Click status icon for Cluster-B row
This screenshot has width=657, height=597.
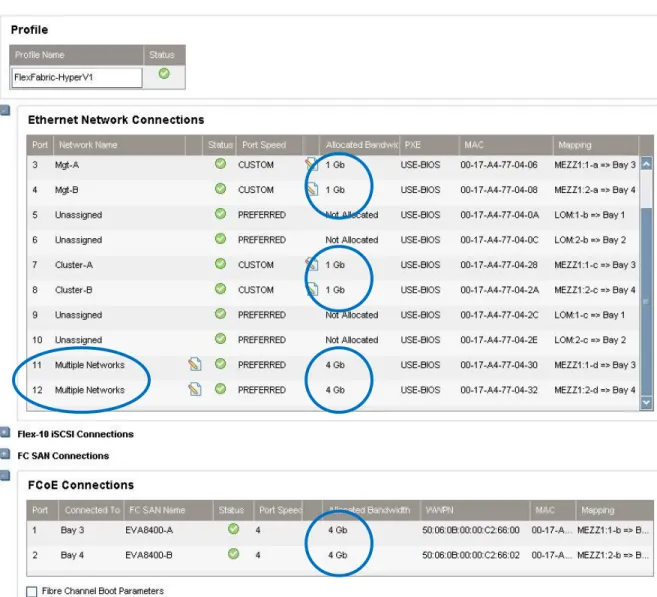(220, 289)
